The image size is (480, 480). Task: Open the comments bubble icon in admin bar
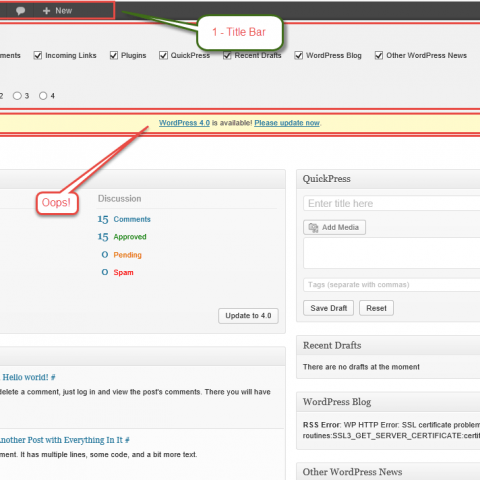pos(20,11)
